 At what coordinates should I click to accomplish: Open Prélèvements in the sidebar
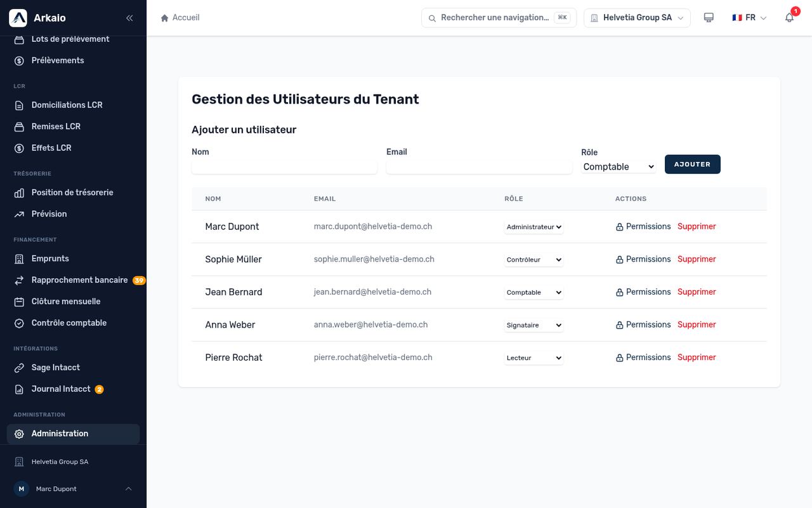(x=73, y=60)
